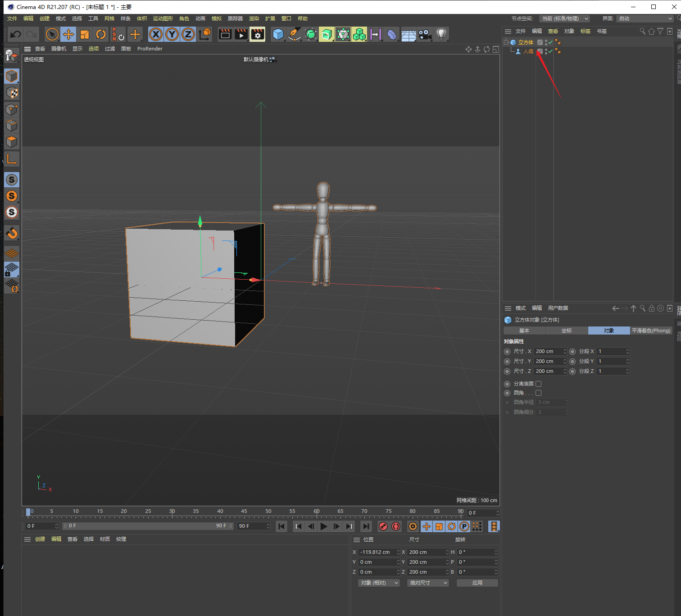
Task: Toggle the X axis lock
Action: pyautogui.click(x=156, y=34)
